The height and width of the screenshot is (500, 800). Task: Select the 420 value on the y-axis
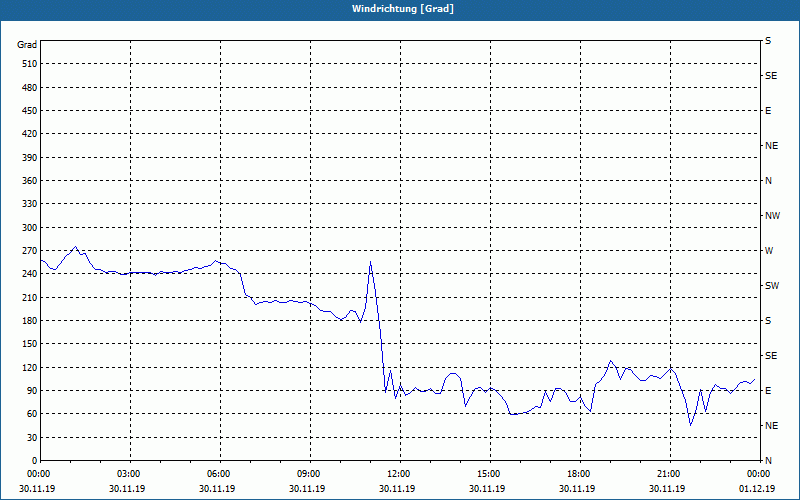click(x=30, y=134)
